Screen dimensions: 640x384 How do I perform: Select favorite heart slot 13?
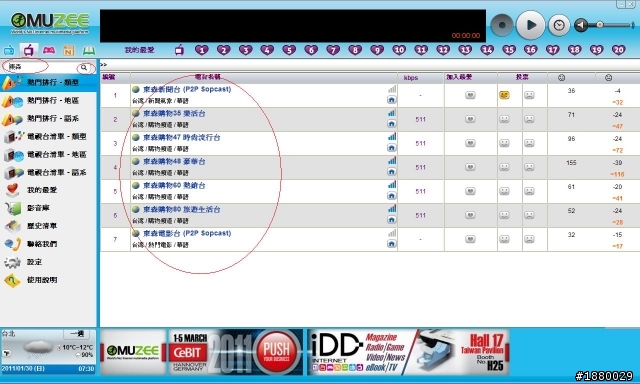(465, 50)
